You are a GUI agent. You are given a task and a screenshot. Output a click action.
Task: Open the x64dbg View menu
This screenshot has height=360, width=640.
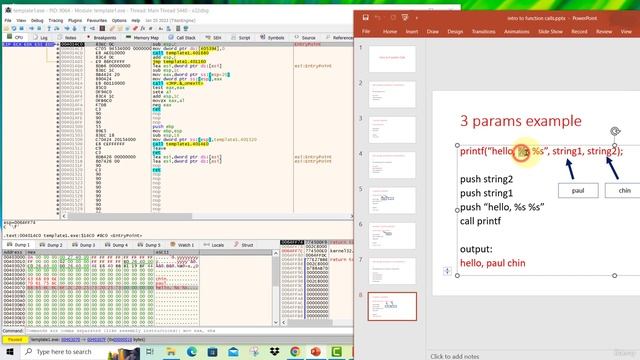(21, 20)
